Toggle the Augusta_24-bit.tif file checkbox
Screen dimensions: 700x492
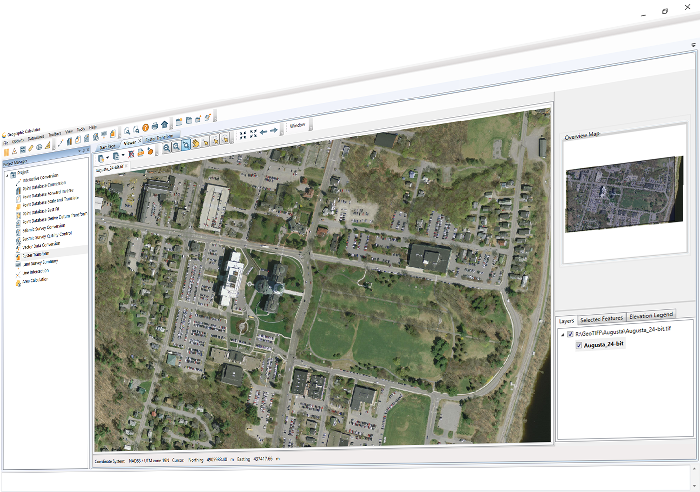pos(570,334)
